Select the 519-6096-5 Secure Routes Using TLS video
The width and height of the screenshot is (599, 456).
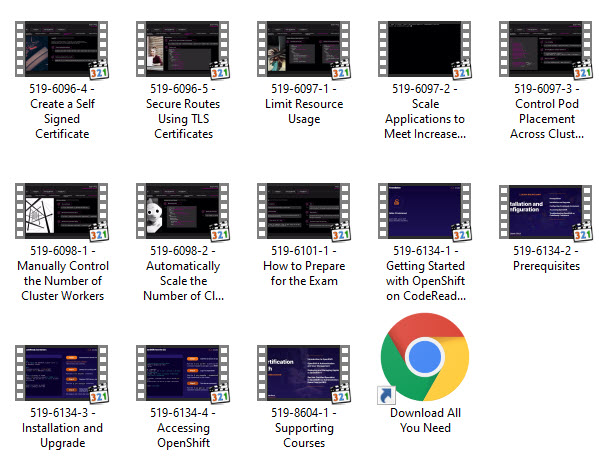pos(183,49)
